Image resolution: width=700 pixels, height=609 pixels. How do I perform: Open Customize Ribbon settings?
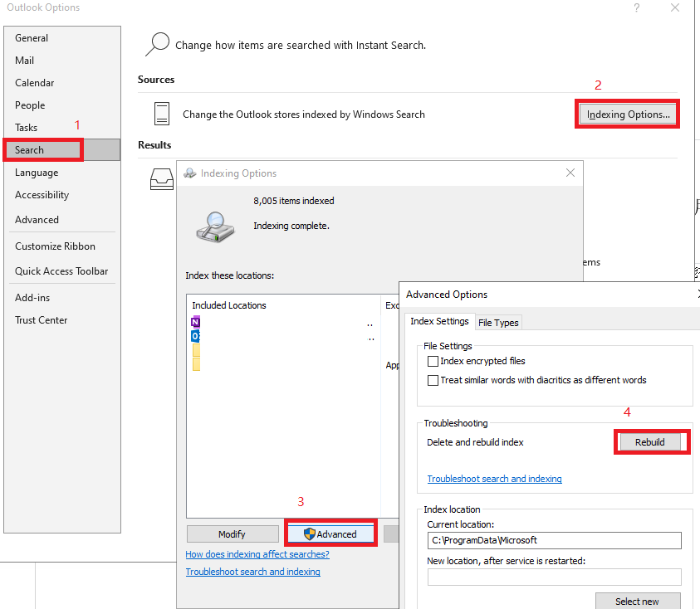tap(62, 246)
